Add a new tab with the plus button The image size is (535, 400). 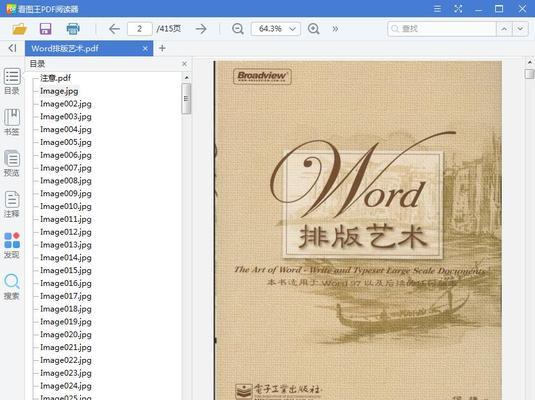(x=162, y=48)
